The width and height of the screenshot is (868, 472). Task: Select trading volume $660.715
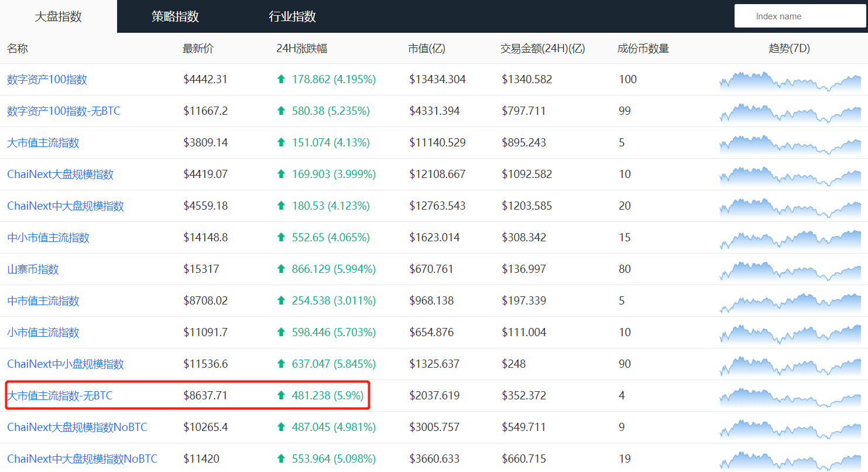tap(524, 459)
